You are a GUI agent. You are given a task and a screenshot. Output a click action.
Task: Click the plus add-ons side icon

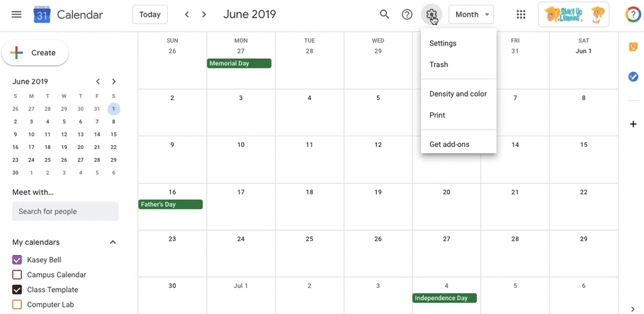click(x=633, y=124)
